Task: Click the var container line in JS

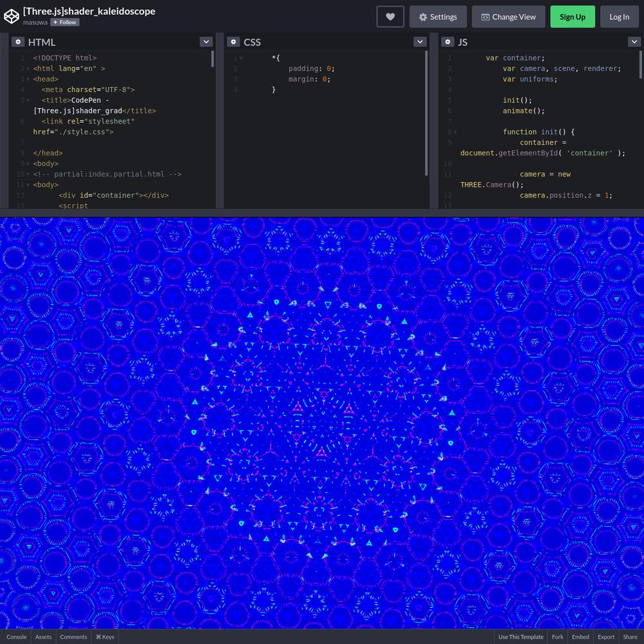Action: point(515,58)
